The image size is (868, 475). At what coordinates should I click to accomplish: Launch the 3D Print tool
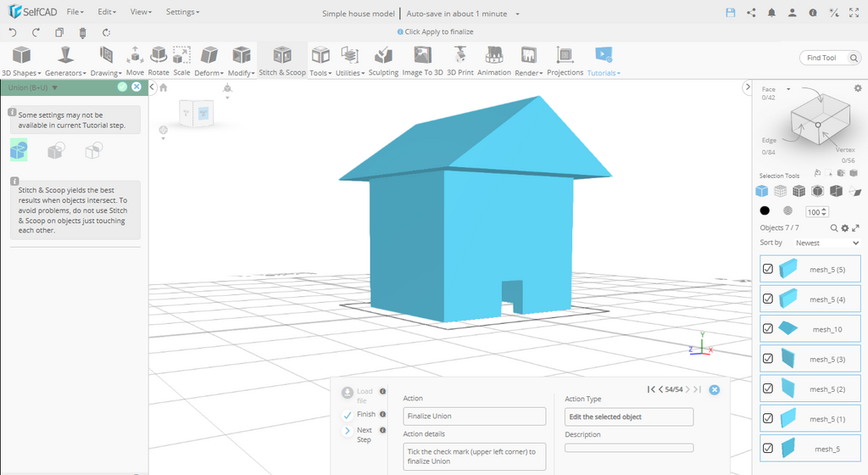tap(460, 61)
